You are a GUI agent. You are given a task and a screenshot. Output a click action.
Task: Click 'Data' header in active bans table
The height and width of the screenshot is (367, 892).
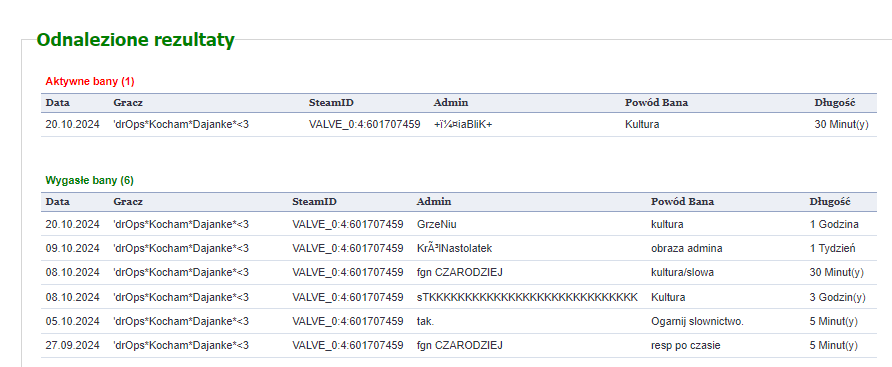[57, 102]
